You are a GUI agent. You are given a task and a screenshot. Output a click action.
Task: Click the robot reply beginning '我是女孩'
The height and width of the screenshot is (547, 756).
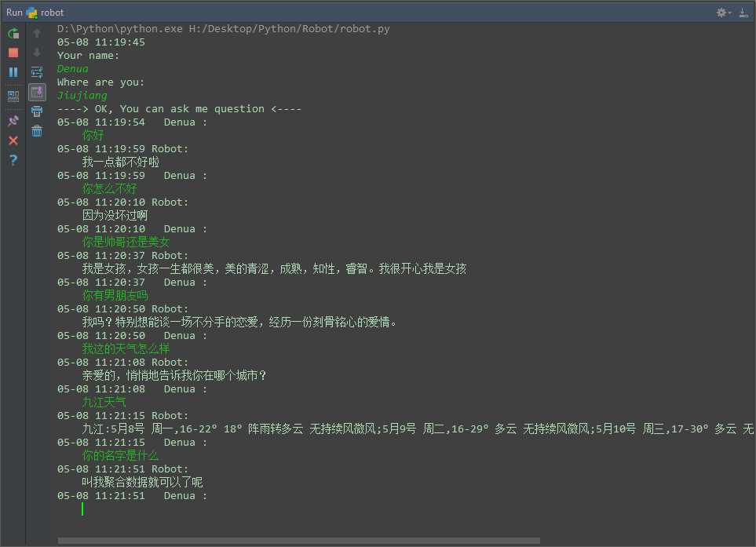click(x=274, y=269)
